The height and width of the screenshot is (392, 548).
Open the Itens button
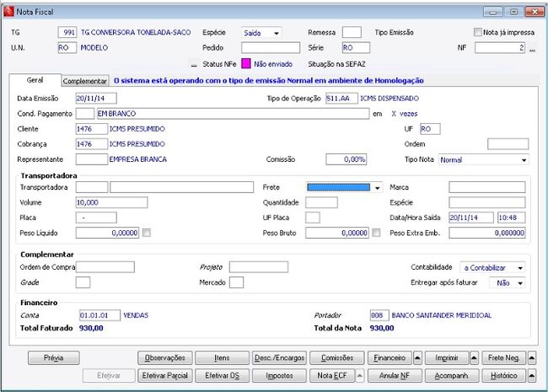(223, 357)
